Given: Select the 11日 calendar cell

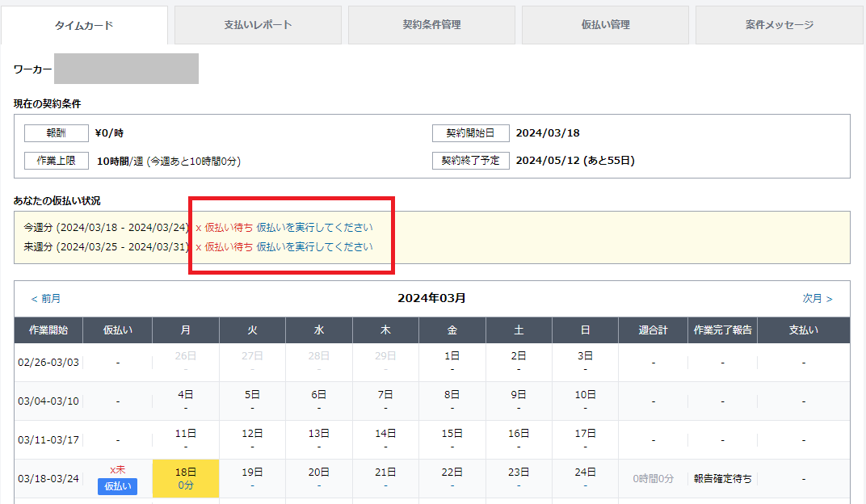Looking at the screenshot, I should point(186,439).
